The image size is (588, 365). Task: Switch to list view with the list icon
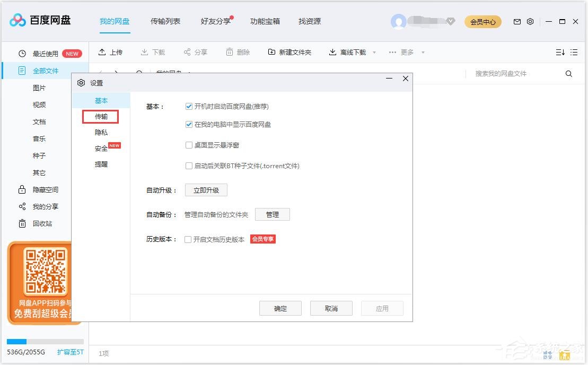(x=574, y=52)
